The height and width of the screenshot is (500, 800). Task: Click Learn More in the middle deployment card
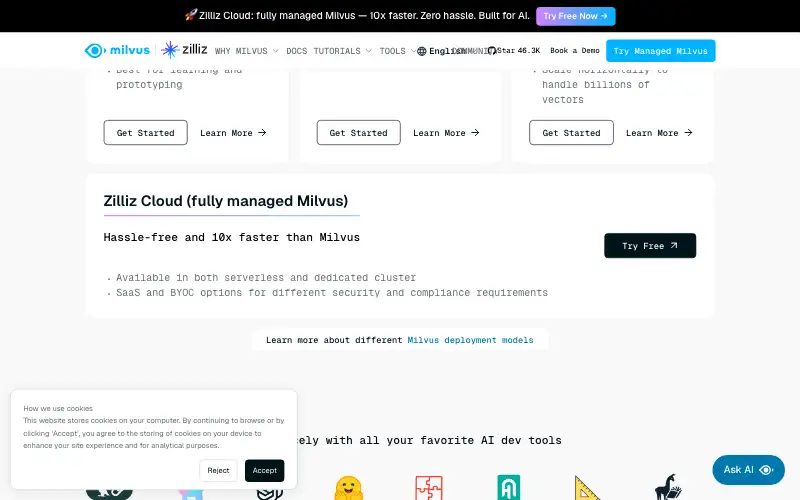coord(446,133)
